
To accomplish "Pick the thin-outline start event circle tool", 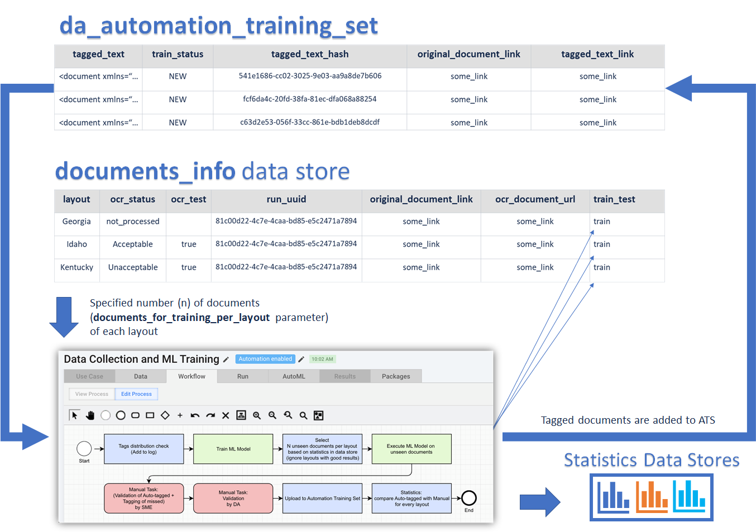I will pyautogui.click(x=106, y=415).
